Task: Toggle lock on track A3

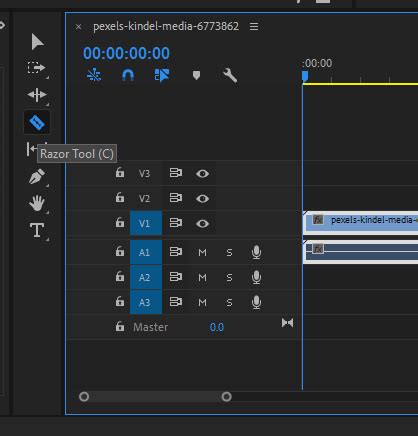Action: [120, 302]
